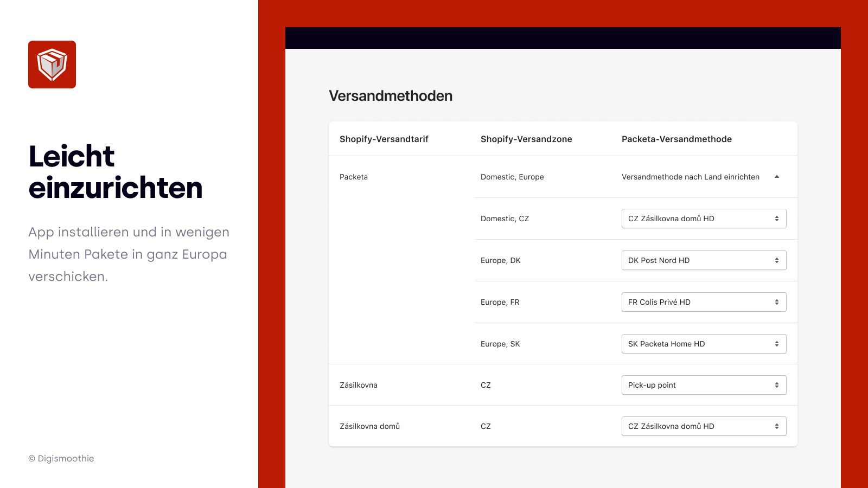The width and height of the screenshot is (868, 488).
Task: Select the 'Domestic, Europe' zone cell
Action: (x=512, y=177)
